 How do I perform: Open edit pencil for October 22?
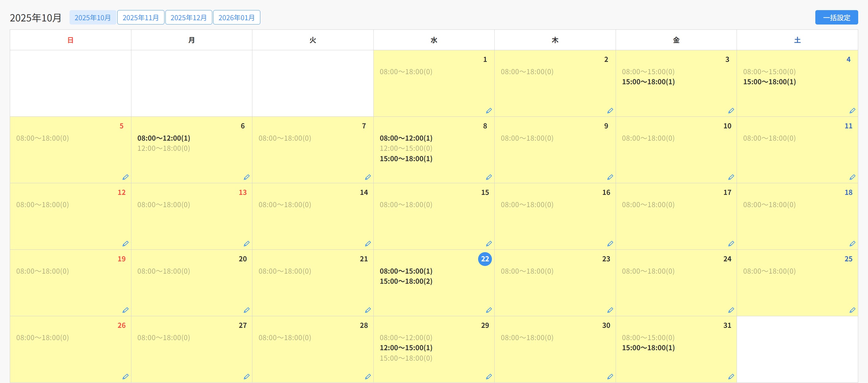click(489, 310)
